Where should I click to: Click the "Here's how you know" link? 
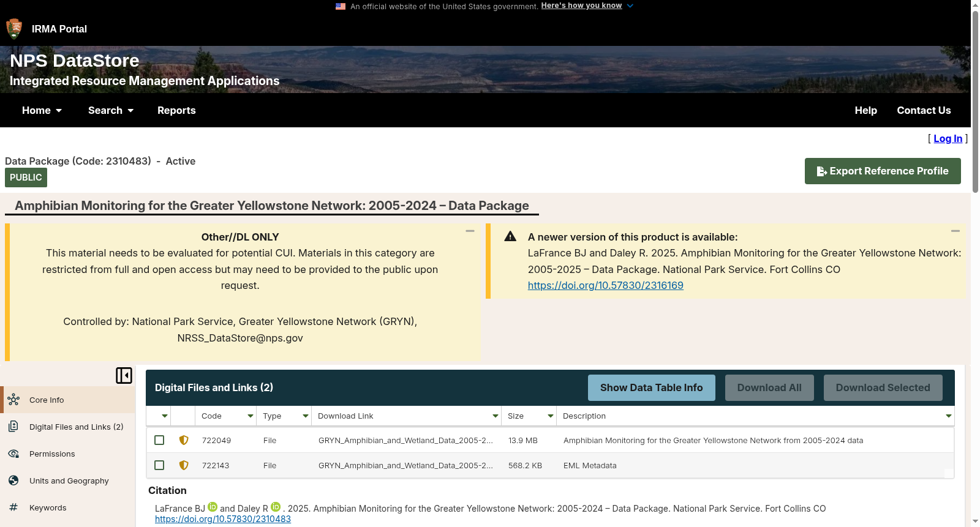(x=581, y=6)
